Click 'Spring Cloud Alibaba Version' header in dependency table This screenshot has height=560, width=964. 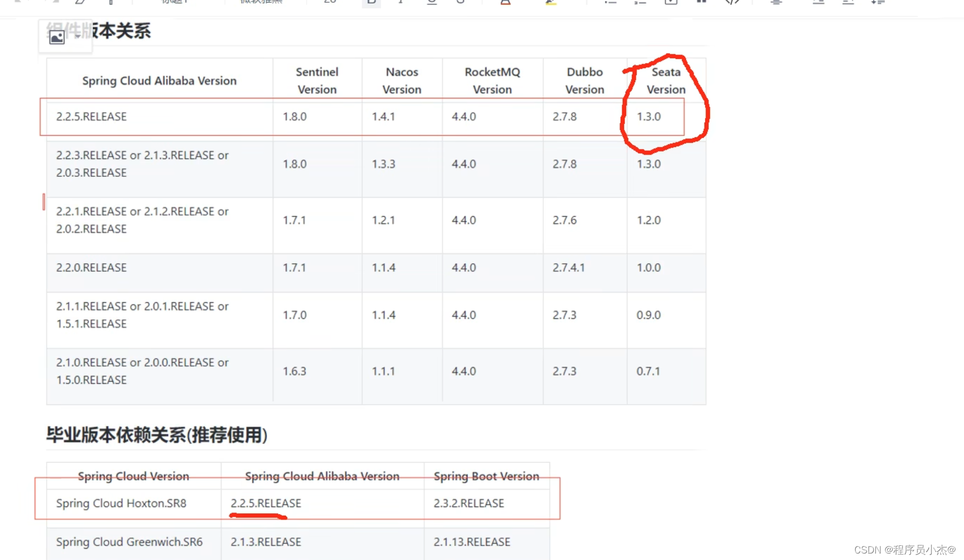(x=322, y=476)
